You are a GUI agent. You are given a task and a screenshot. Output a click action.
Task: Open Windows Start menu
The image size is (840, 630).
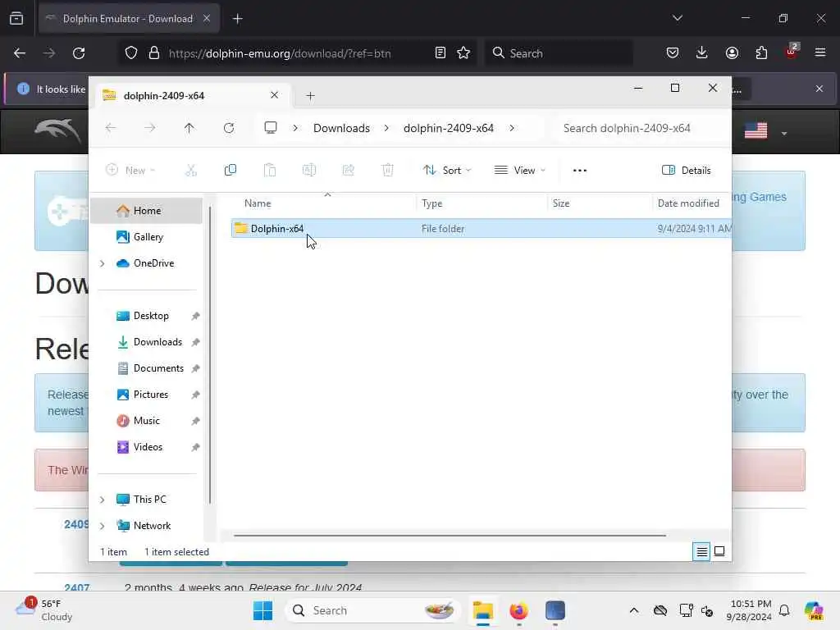pos(262,610)
